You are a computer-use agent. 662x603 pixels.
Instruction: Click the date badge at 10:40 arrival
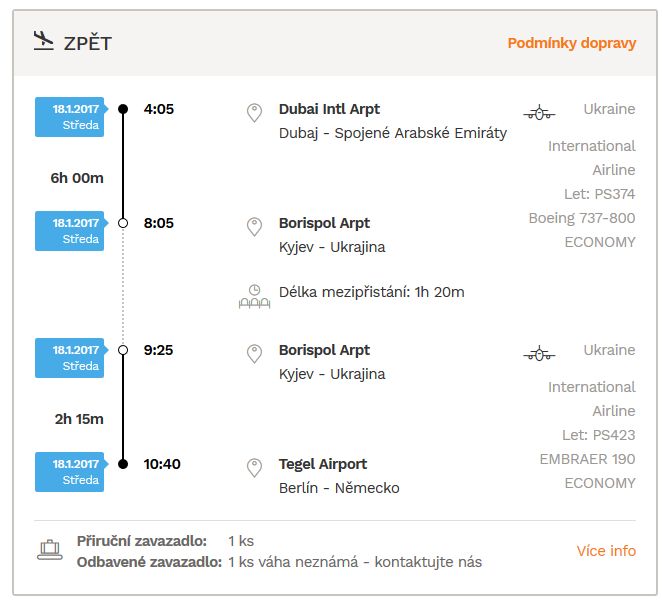[x=71, y=472]
